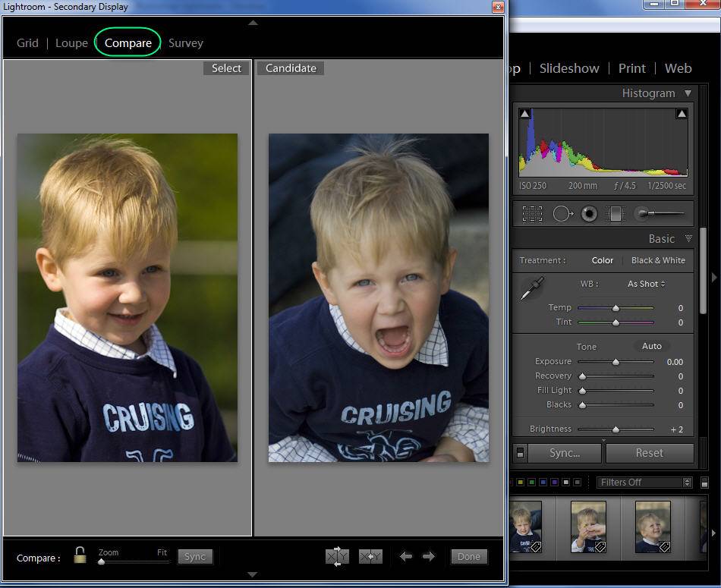
Task: Click Done in Compare toolbar
Action: coord(468,557)
